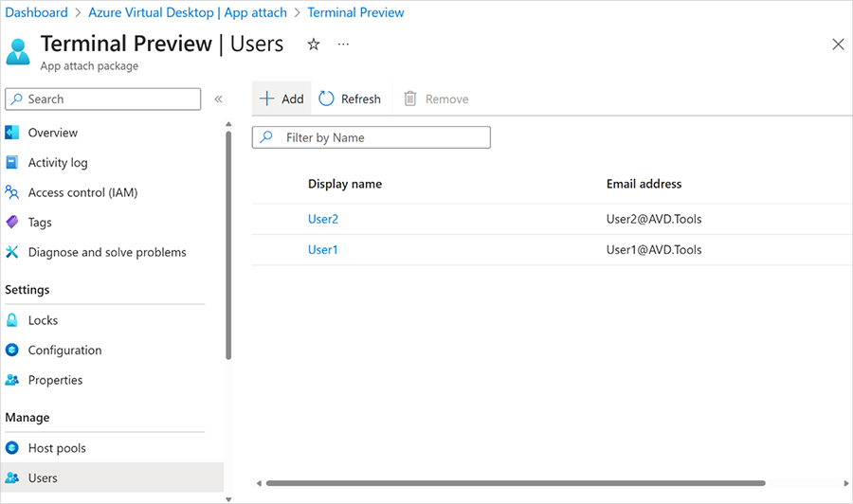Click the Activity log icon

point(12,162)
